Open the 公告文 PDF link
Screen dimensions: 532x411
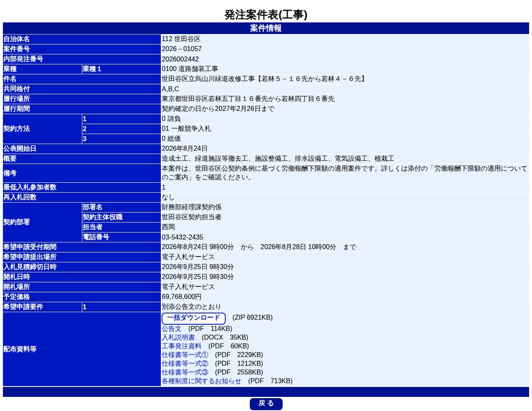pos(172,329)
